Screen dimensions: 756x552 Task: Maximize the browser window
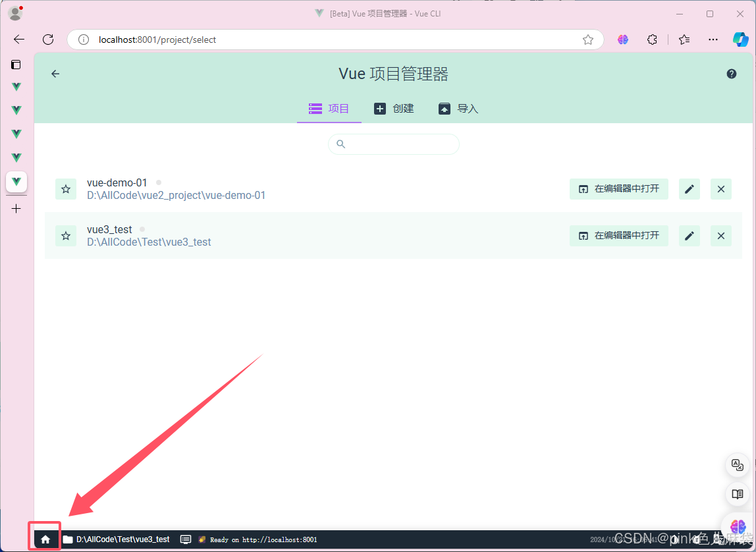(x=710, y=14)
